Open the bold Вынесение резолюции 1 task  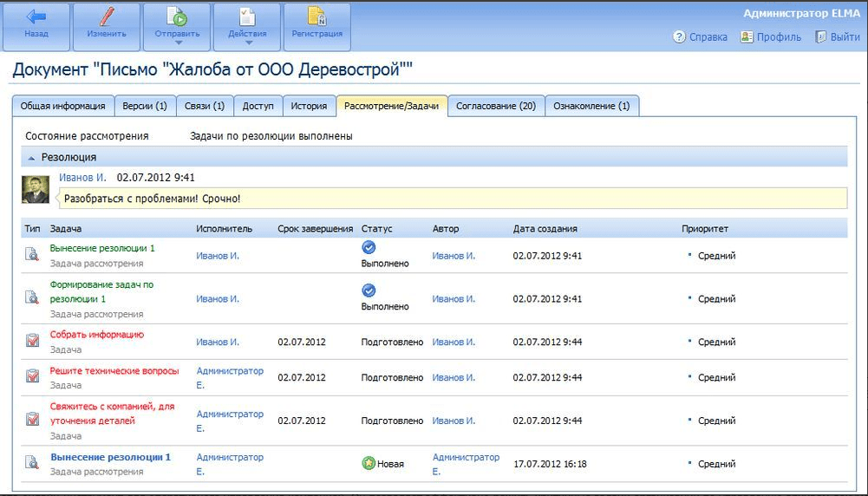(110, 457)
